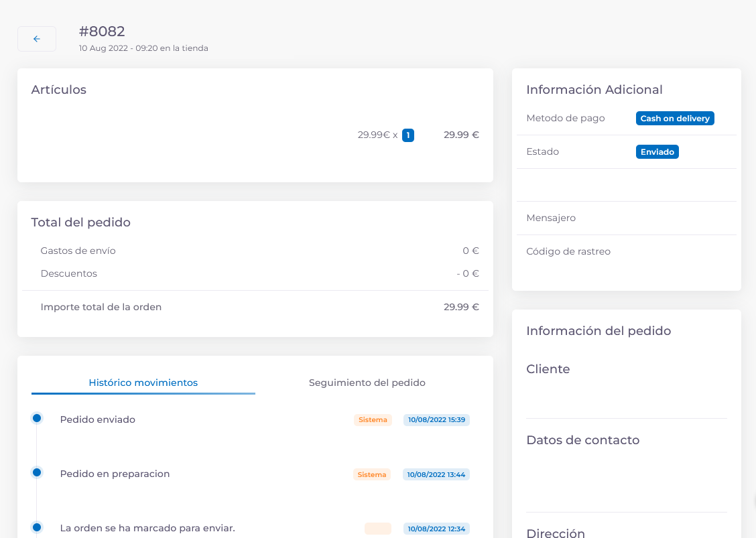756x538 pixels.
Task: Switch to the Histórico movimientos tab
Action: (143, 383)
